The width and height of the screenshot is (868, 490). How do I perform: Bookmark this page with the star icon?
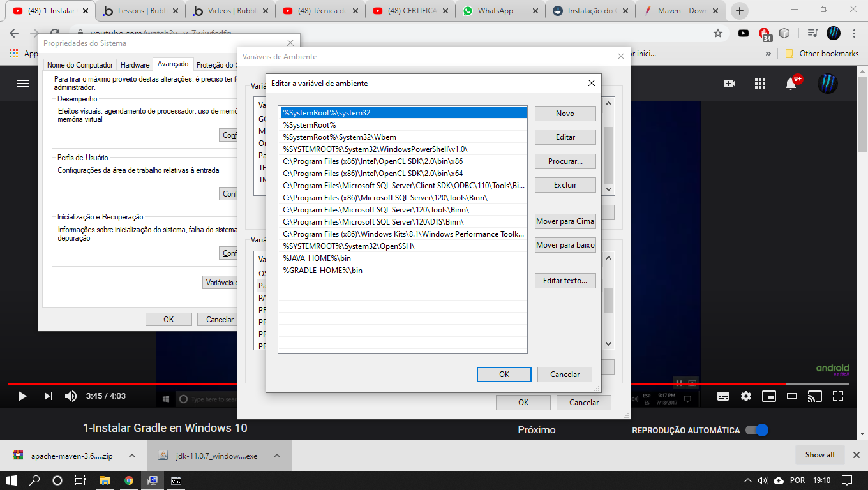point(718,33)
